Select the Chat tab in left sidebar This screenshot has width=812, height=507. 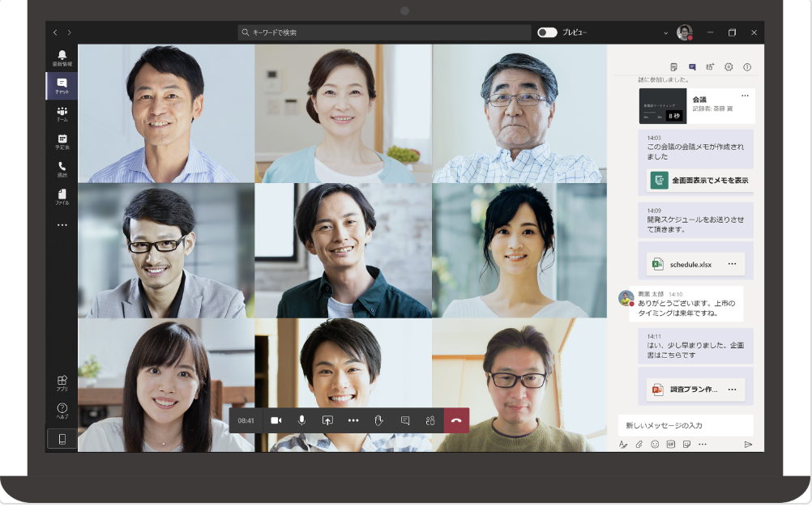[62, 86]
